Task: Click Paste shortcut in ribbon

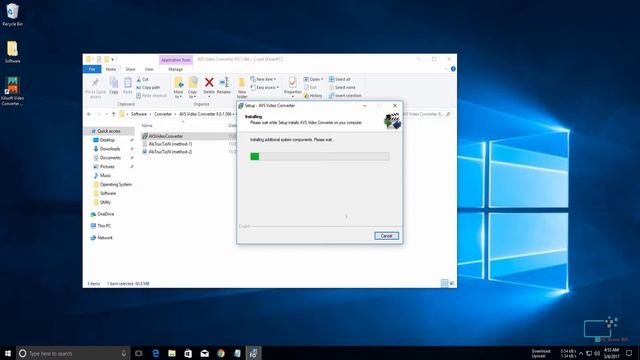Action: pos(151,96)
